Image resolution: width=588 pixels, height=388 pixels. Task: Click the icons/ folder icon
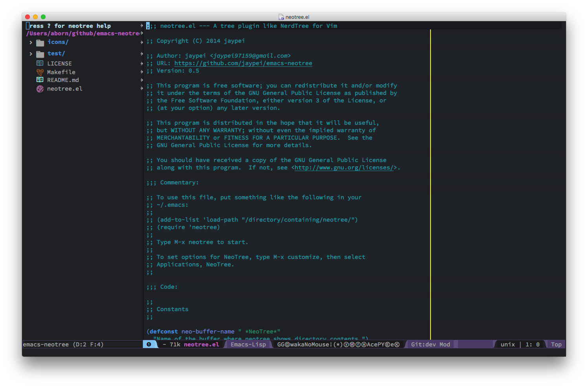[x=40, y=43]
